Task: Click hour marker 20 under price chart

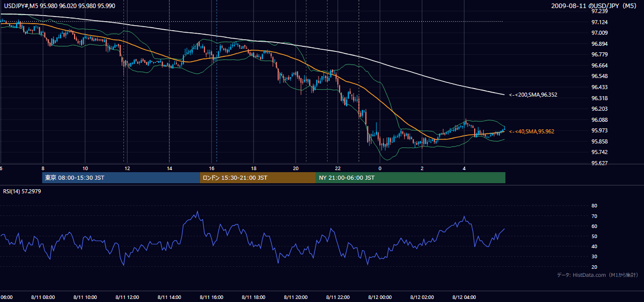Action: tap(296, 168)
